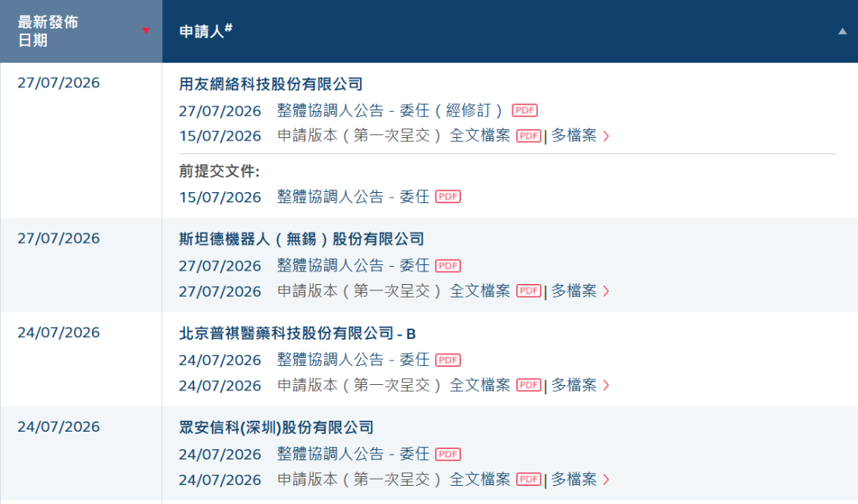The image size is (858, 504).
Task: Open 眾安信科 coordinator announcement PDF icon
Action: click(x=447, y=454)
